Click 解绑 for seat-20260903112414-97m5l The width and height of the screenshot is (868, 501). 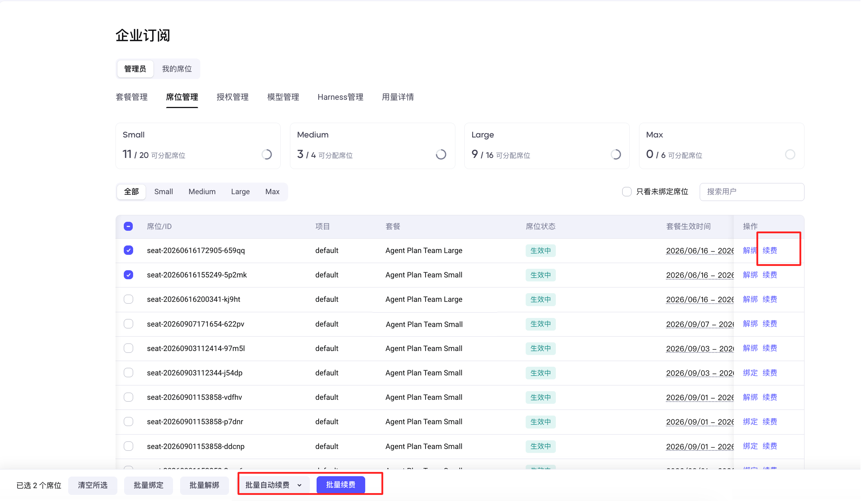750,348
